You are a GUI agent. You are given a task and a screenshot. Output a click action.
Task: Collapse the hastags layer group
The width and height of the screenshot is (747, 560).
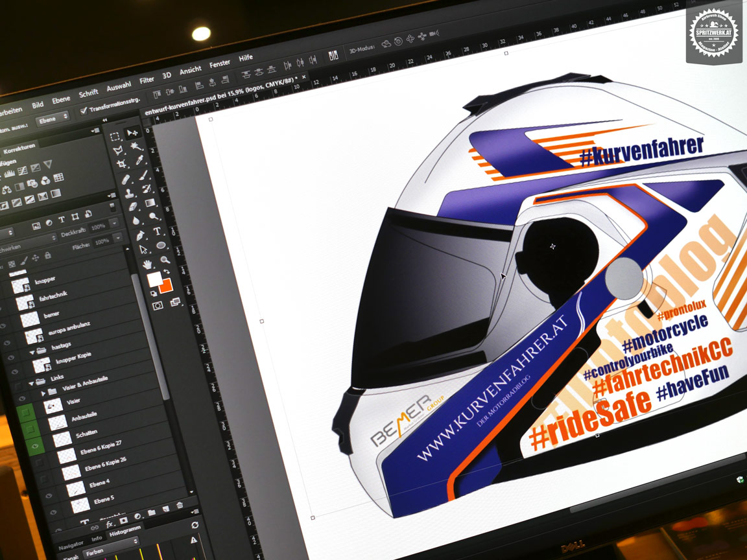(x=33, y=352)
